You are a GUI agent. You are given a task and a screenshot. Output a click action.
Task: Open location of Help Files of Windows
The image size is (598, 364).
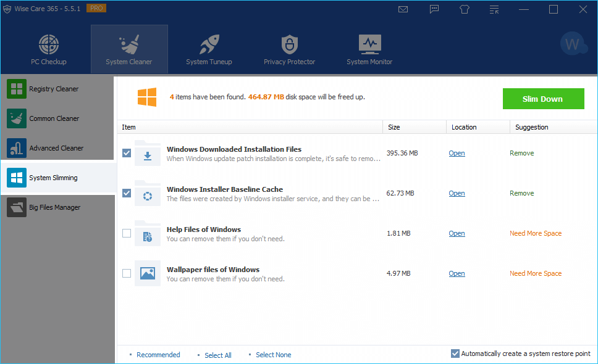point(457,233)
